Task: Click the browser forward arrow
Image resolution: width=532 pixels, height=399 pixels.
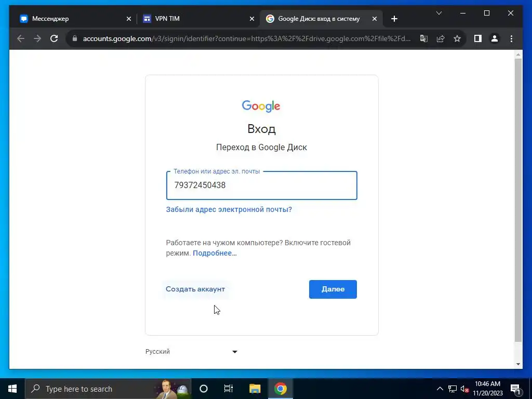Action: click(37, 38)
